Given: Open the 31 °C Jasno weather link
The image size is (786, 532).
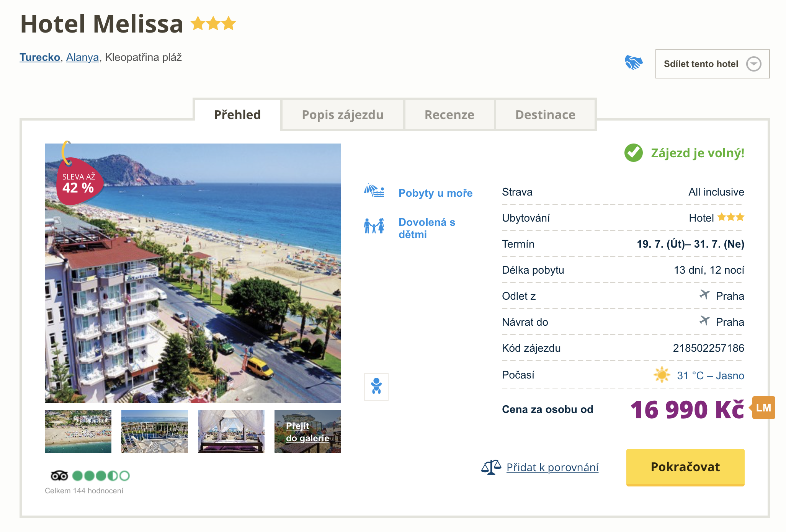Looking at the screenshot, I should click(710, 375).
